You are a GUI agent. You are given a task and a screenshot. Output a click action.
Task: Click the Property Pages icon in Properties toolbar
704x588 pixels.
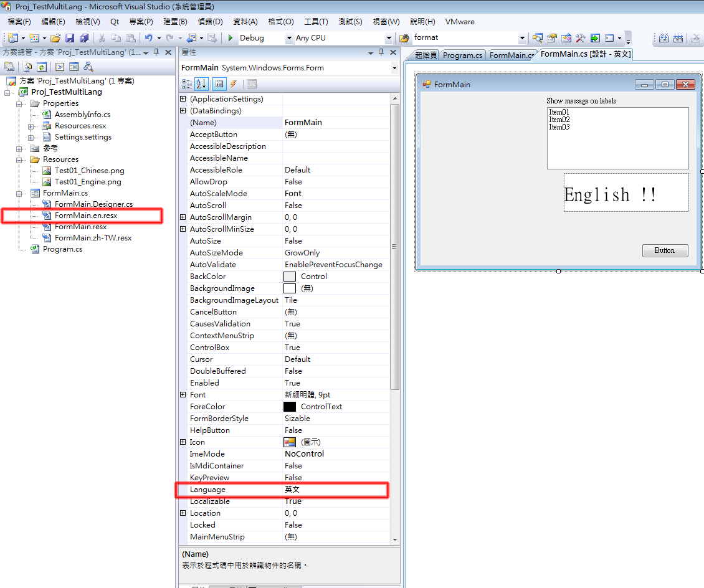[252, 84]
